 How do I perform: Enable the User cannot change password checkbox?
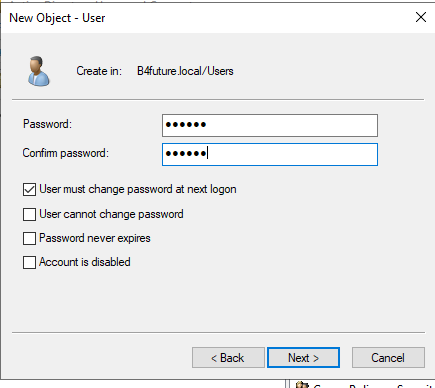tap(29, 214)
